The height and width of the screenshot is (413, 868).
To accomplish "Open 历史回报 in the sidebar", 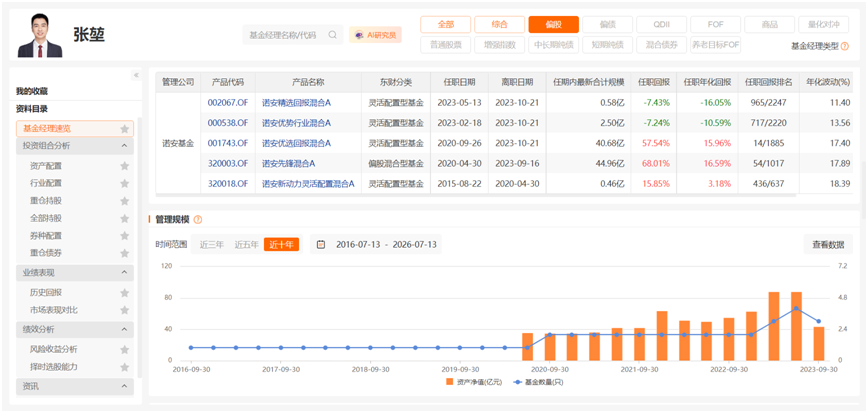I will point(46,292).
